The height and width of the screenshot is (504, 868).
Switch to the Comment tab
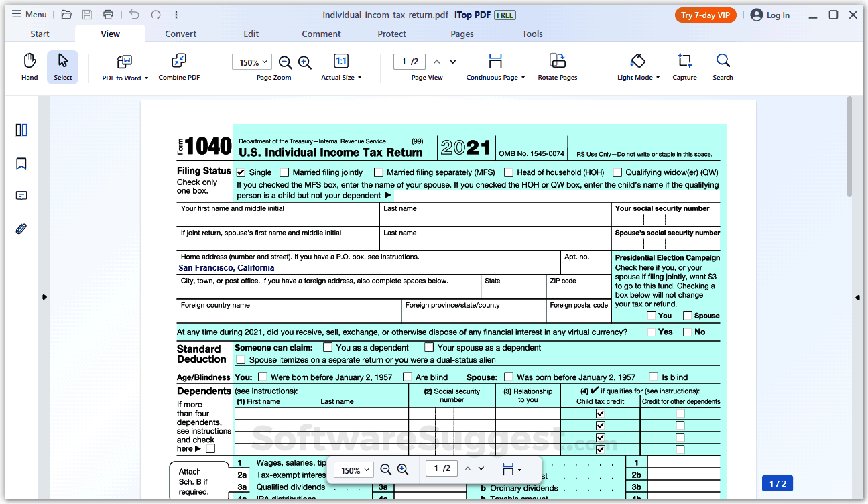click(x=321, y=34)
